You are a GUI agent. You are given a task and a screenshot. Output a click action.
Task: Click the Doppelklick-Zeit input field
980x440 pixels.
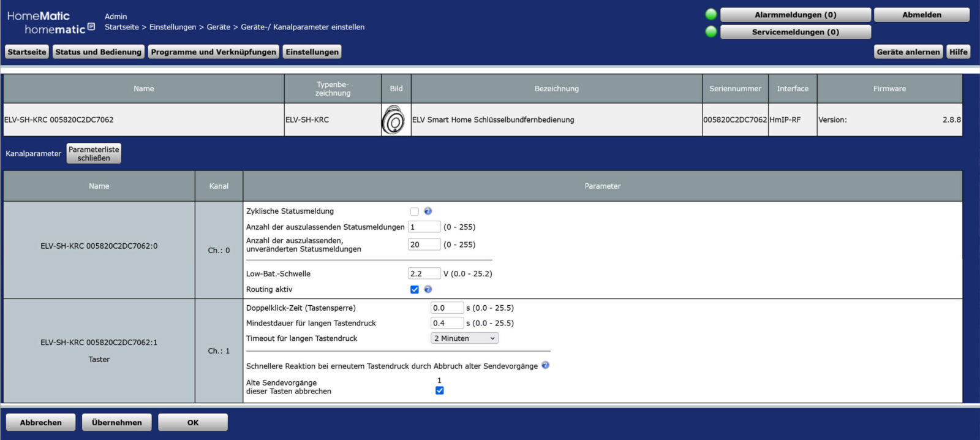447,308
